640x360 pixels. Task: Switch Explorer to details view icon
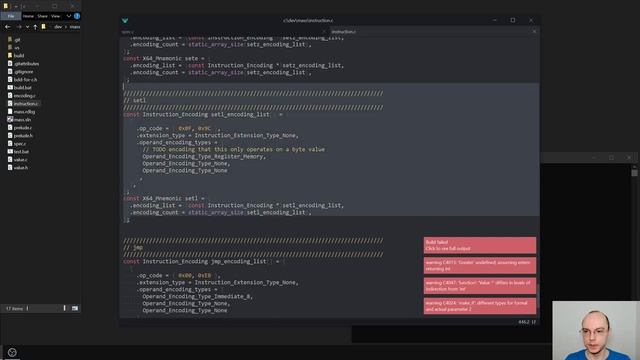[x=64, y=308]
